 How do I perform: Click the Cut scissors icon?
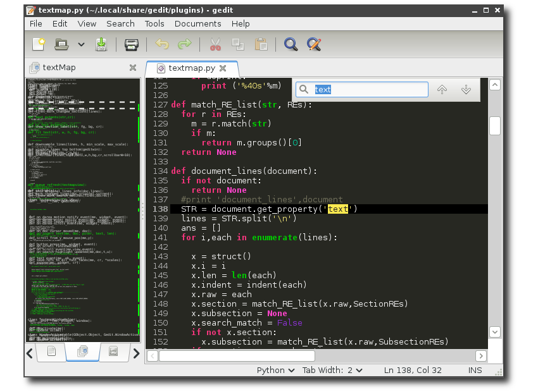(x=215, y=44)
